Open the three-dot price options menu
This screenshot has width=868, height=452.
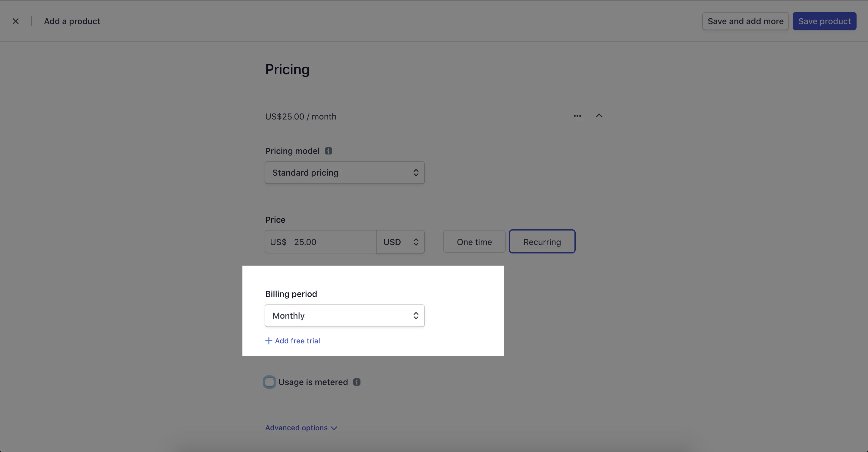point(577,116)
